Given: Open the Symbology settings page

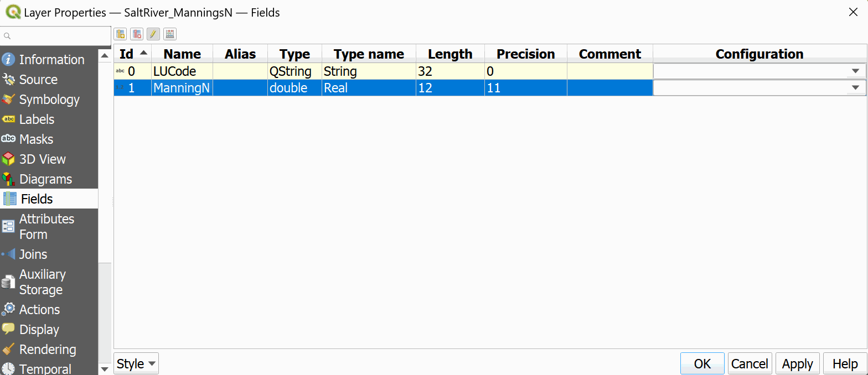Looking at the screenshot, I should (49, 100).
